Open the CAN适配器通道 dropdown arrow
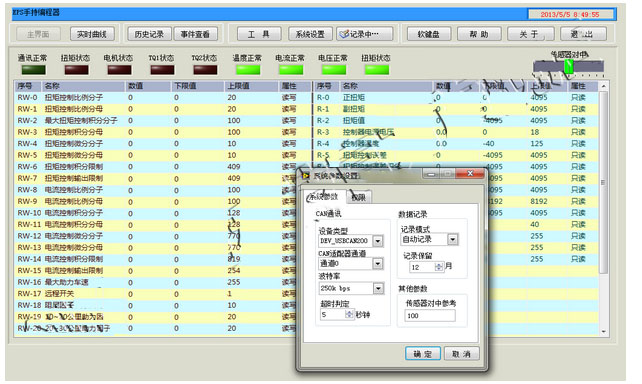Image resolution: width=642 pixels, height=384 pixels. coord(378,264)
